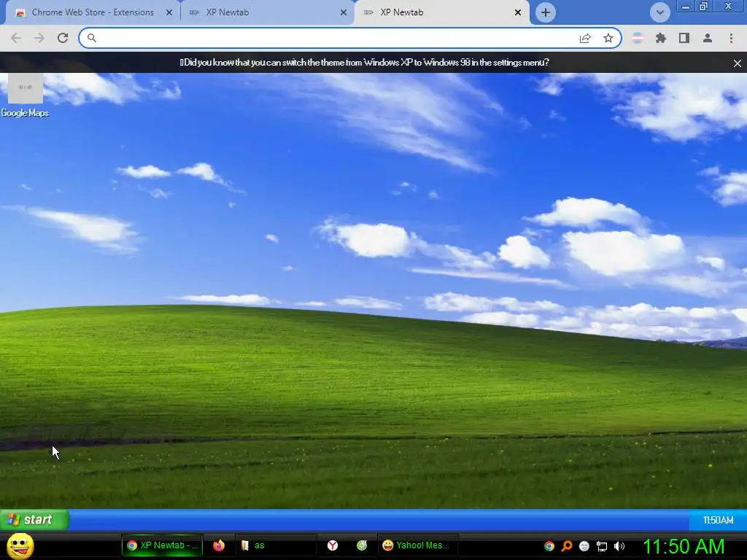Close the active XP Newtab tab

[518, 12]
